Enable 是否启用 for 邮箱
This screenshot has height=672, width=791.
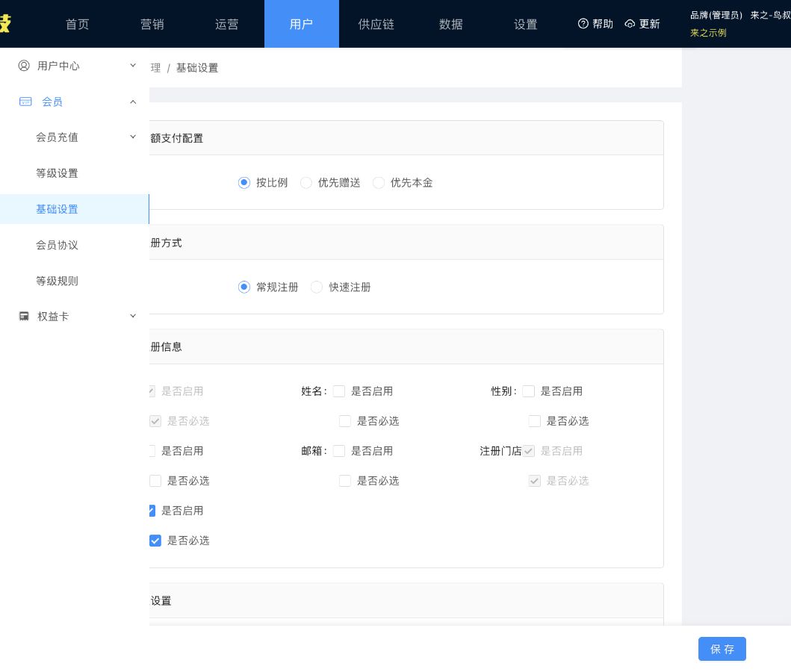(339, 451)
